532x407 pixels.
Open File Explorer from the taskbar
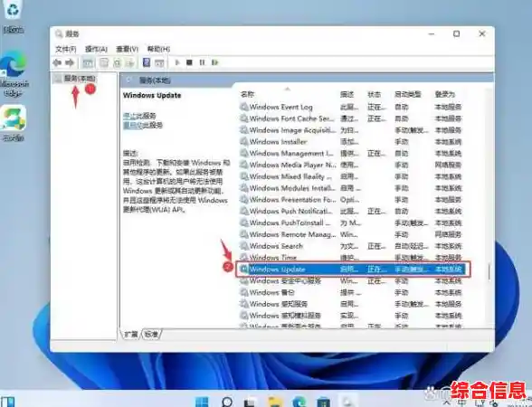pos(275,402)
